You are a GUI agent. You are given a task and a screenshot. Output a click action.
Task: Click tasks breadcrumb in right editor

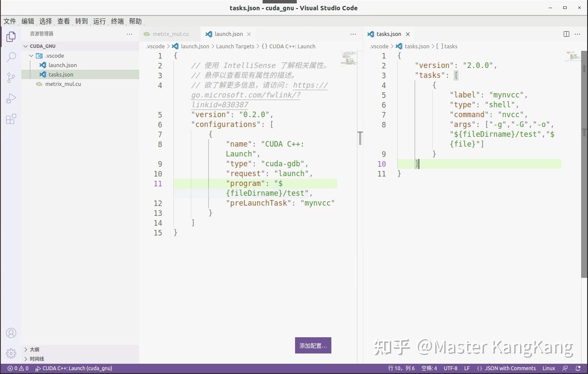[447, 46]
